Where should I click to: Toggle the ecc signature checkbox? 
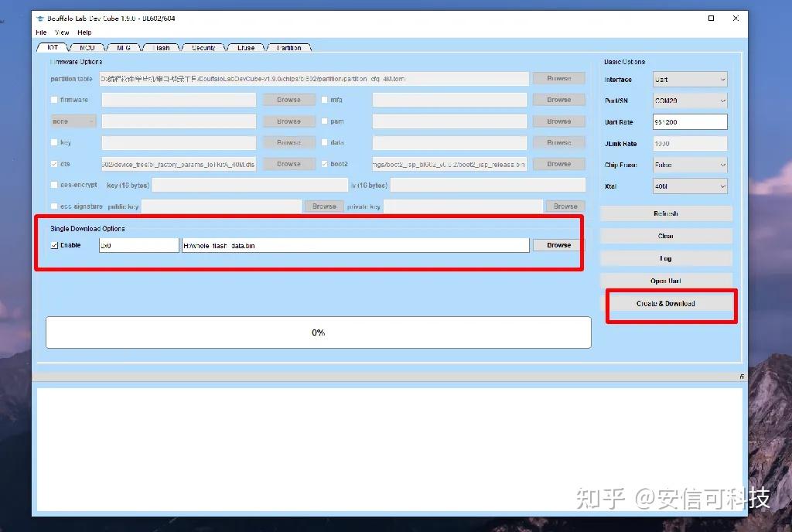pos(54,206)
